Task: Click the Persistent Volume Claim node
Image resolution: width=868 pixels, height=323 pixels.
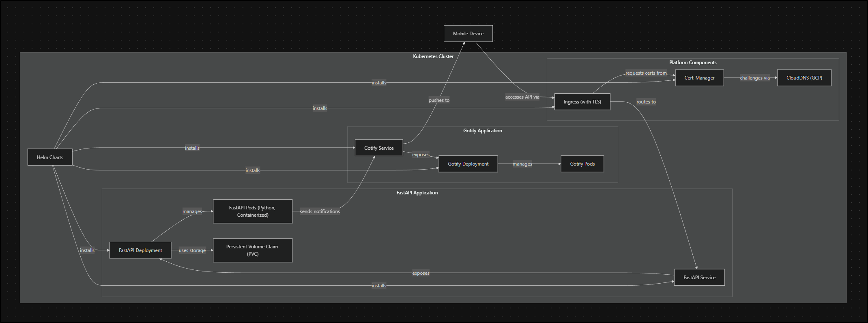Action: 252,250
